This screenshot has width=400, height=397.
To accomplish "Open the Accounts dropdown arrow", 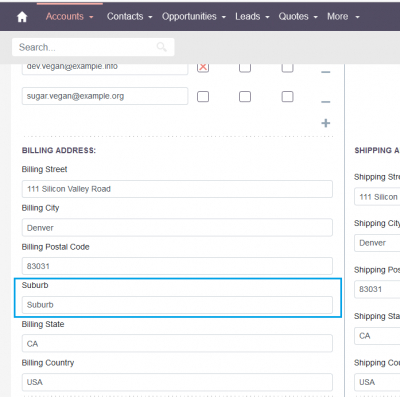I will coord(91,17).
